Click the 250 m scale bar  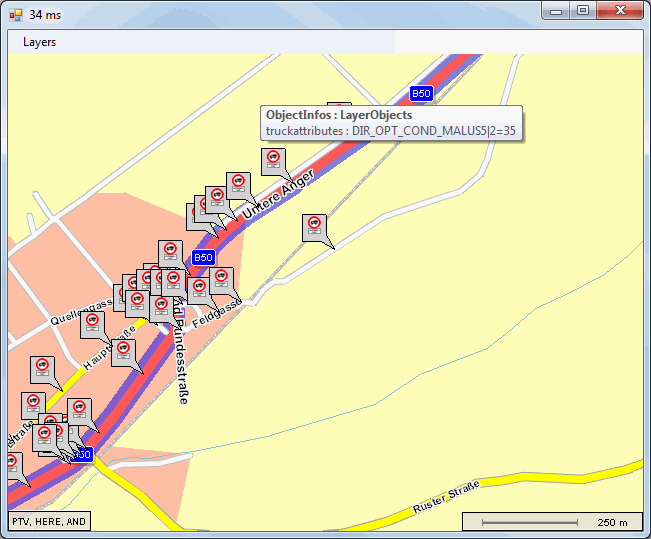click(x=551, y=521)
